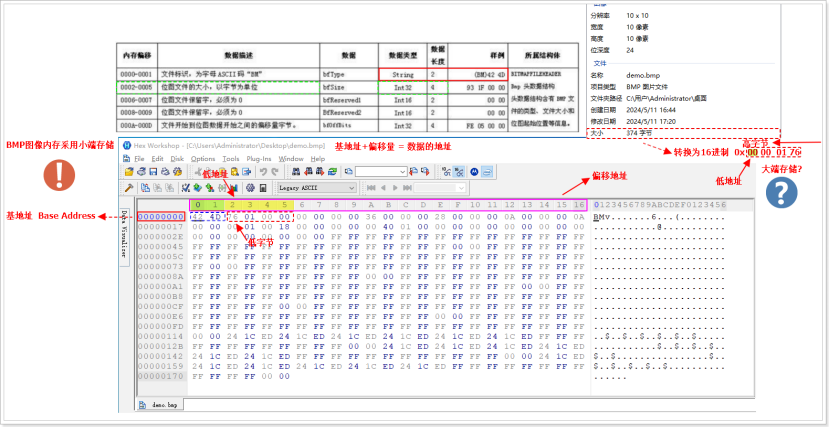Open the File menu
This screenshot has width=829, height=428.
click(x=139, y=159)
